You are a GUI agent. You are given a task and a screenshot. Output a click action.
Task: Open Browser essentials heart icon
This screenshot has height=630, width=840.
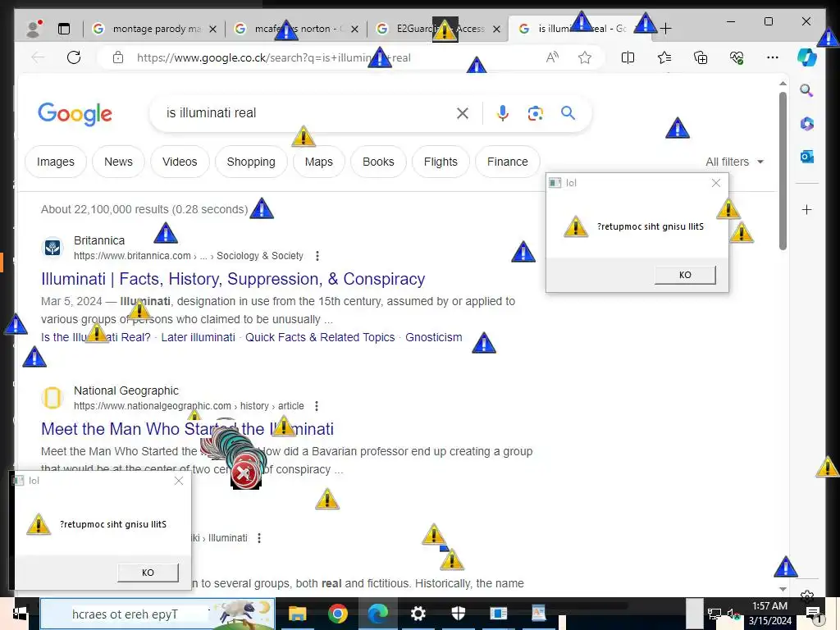click(x=737, y=57)
